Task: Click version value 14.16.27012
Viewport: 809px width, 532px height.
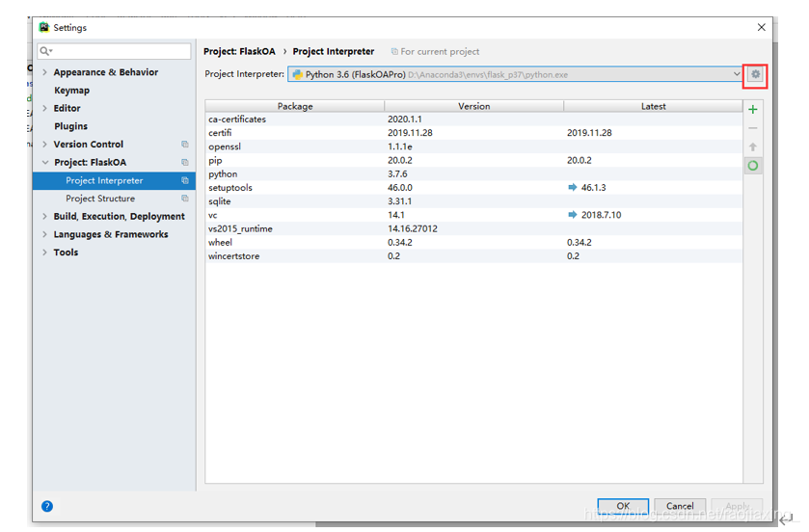Action: (x=413, y=228)
